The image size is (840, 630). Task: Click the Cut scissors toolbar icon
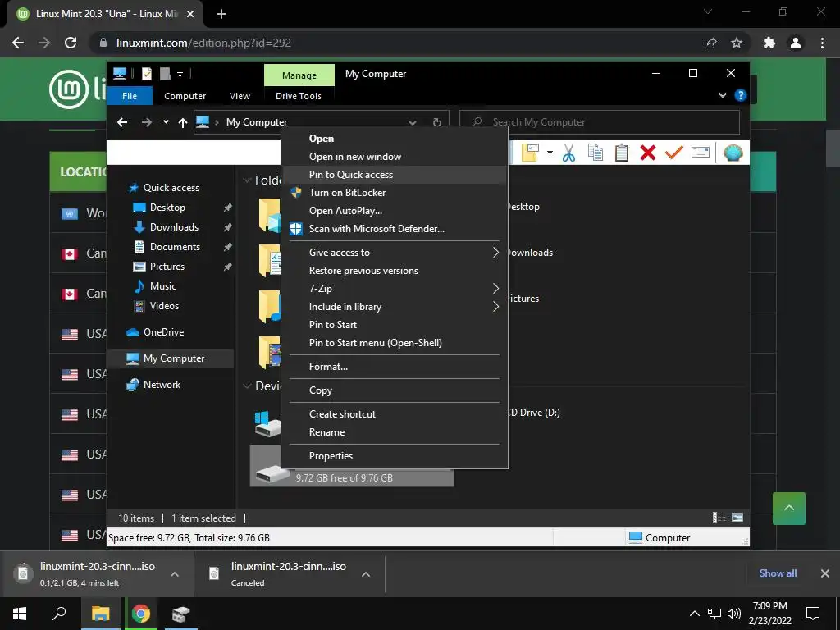click(568, 153)
